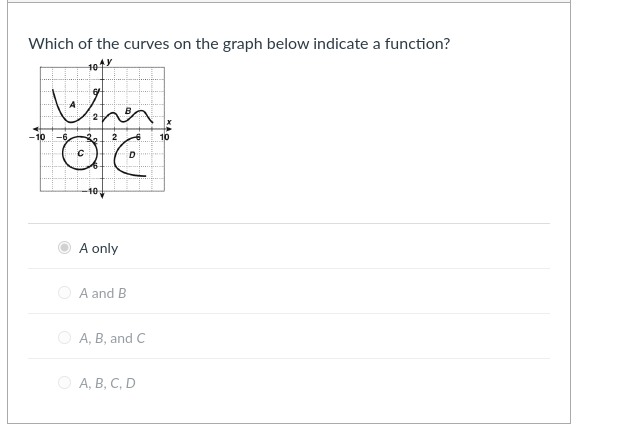Screen dimensions: 629x438
Task: Mark the "A, B, C, D" radio option
Action: pos(64,383)
